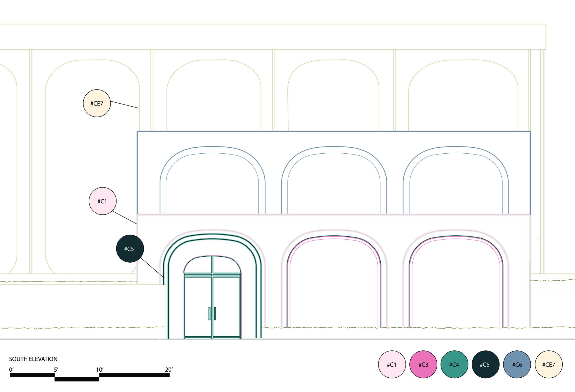
Task: Click the 10' scale bar label
Action: point(100,370)
